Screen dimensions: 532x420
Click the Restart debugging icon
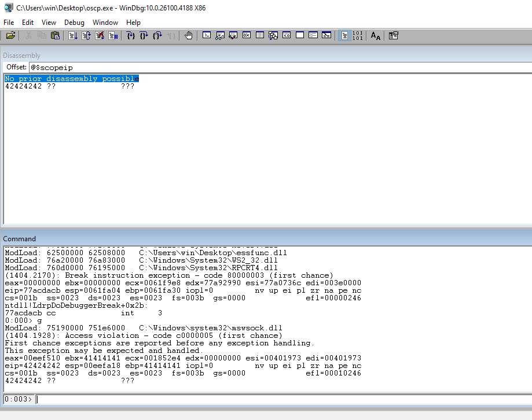[86, 36]
